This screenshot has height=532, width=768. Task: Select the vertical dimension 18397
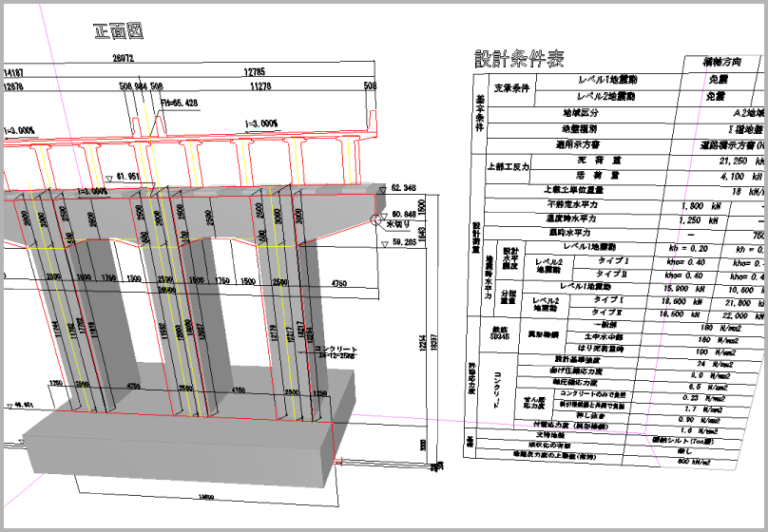435,341
